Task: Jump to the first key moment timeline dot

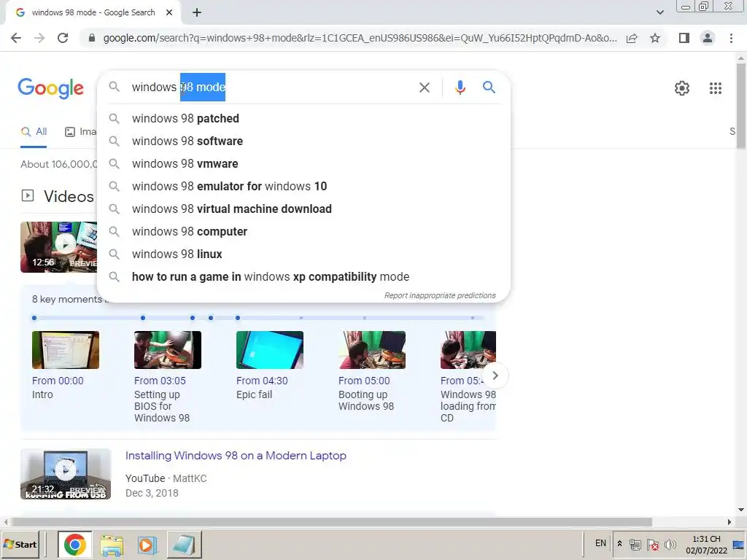Action: pyautogui.click(x=34, y=318)
